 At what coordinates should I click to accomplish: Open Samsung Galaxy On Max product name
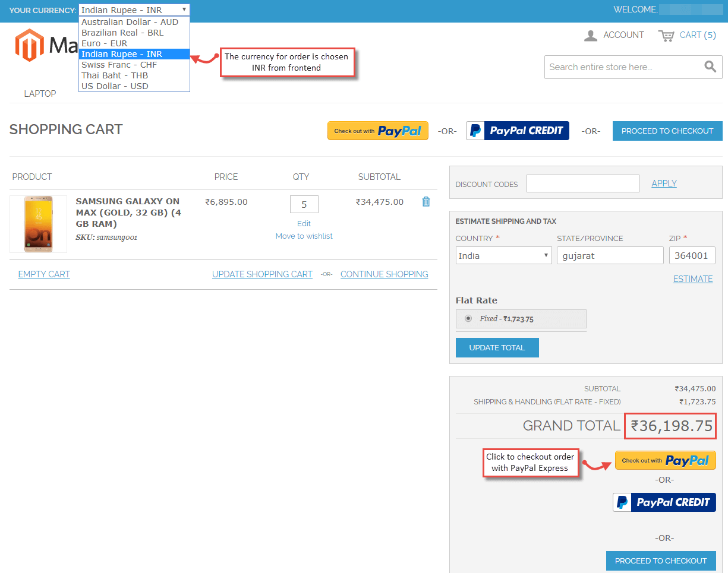point(128,213)
